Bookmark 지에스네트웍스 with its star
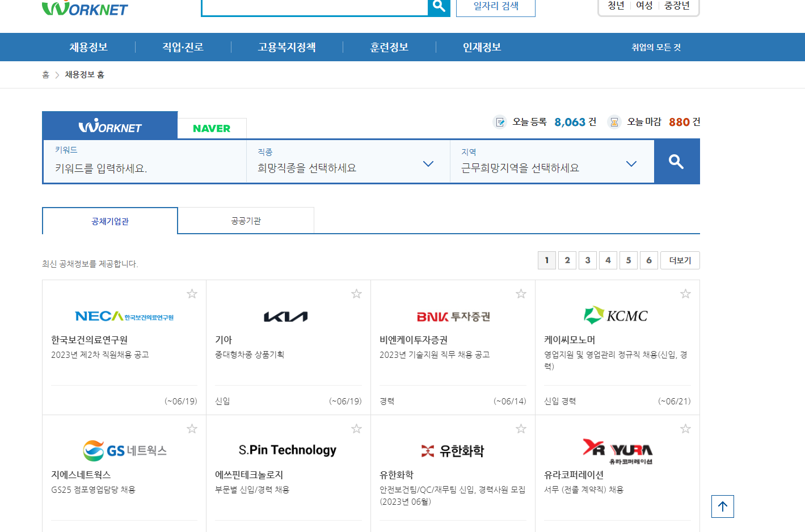 coord(192,429)
